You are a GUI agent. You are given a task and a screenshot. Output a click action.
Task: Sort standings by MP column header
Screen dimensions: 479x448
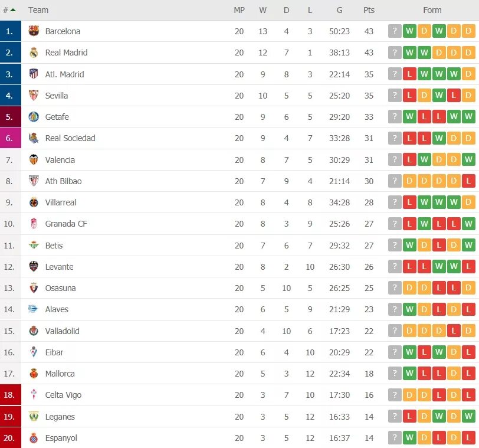[239, 10]
